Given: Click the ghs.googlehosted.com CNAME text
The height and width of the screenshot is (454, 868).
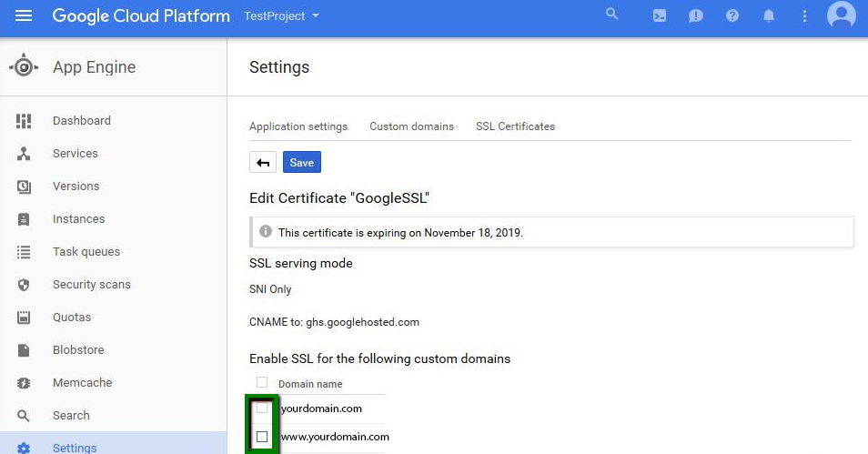Looking at the screenshot, I should (363, 322).
